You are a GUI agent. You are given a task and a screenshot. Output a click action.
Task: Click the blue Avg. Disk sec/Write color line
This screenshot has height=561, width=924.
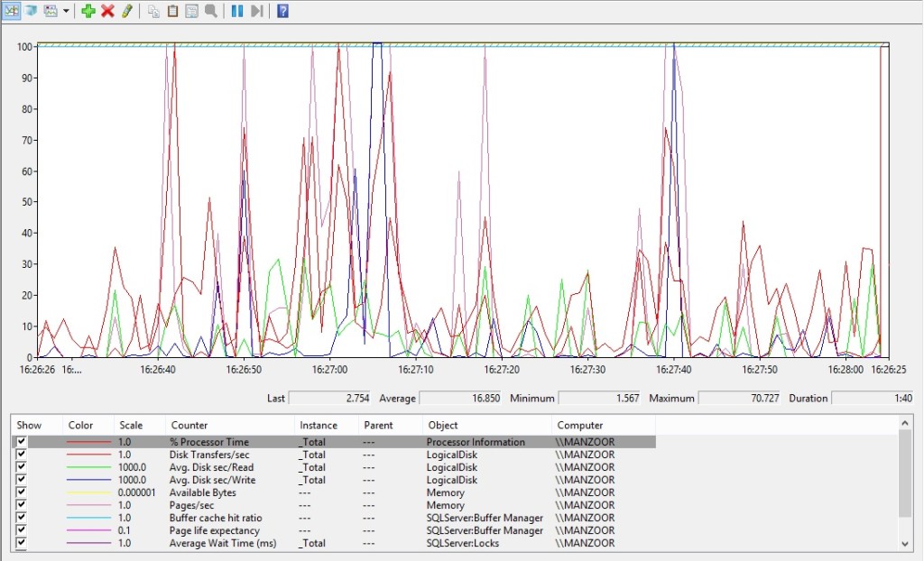pyautogui.click(x=88, y=480)
